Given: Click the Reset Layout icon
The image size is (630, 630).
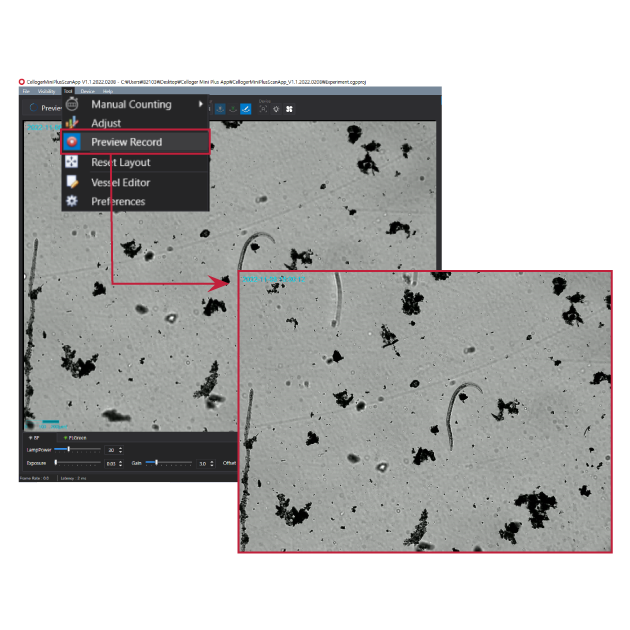Looking at the screenshot, I should click(x=72, y=162).
